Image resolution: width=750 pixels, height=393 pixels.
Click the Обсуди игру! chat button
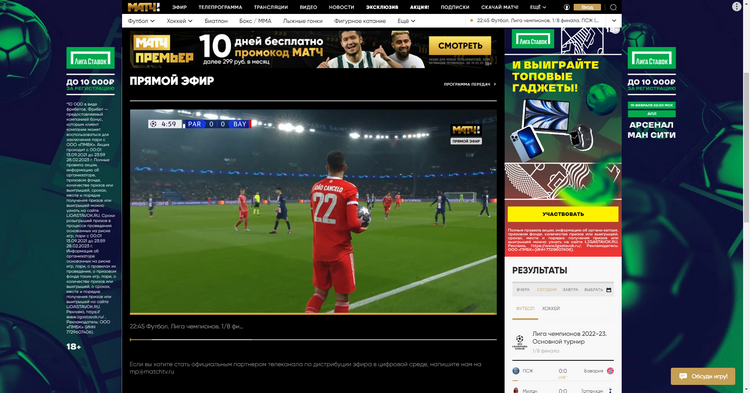pos(703,376)
